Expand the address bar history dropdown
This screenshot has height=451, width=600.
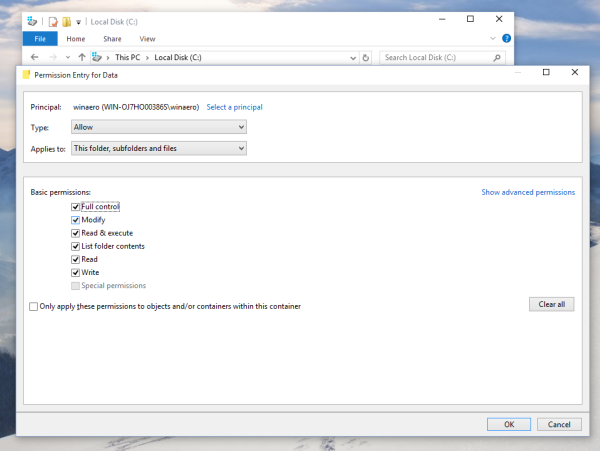click(x=353, y=58)
